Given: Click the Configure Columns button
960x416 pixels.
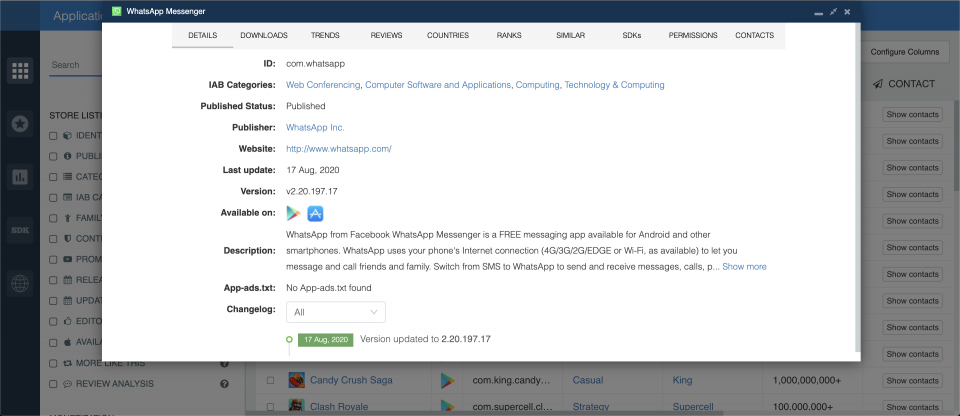Looking at the screenshot, I should coord(904,52).
